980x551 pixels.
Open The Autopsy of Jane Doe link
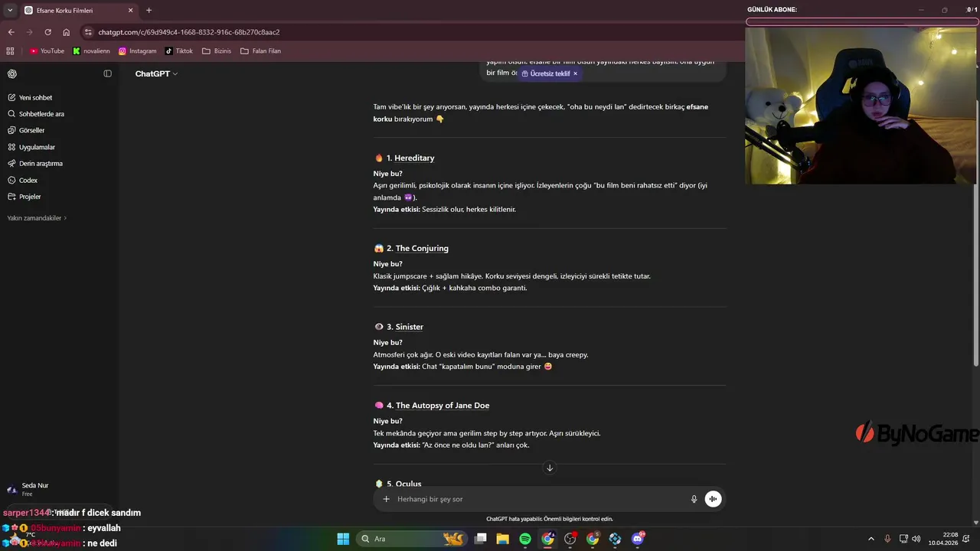click(443, 406)
